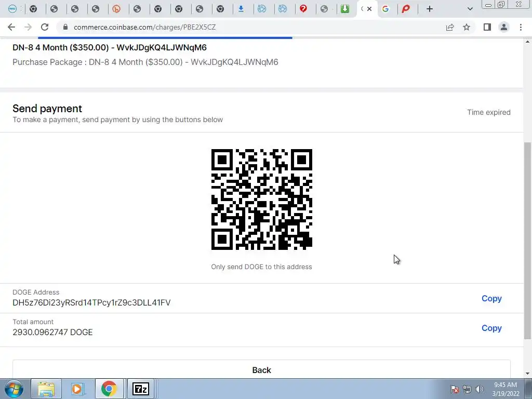Copy the total DOGE amount

(491, 328)
